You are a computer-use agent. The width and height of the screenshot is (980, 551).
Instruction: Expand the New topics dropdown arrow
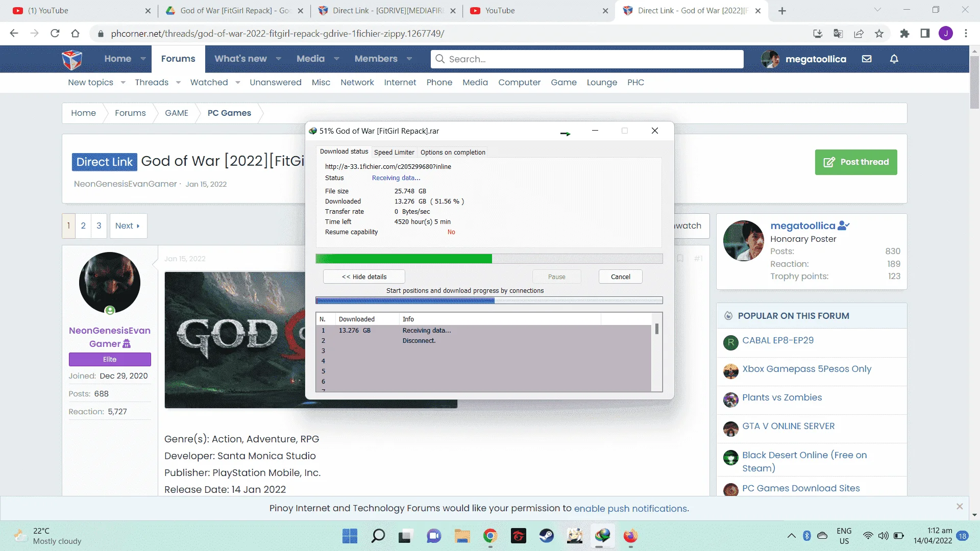pos(123,83)
